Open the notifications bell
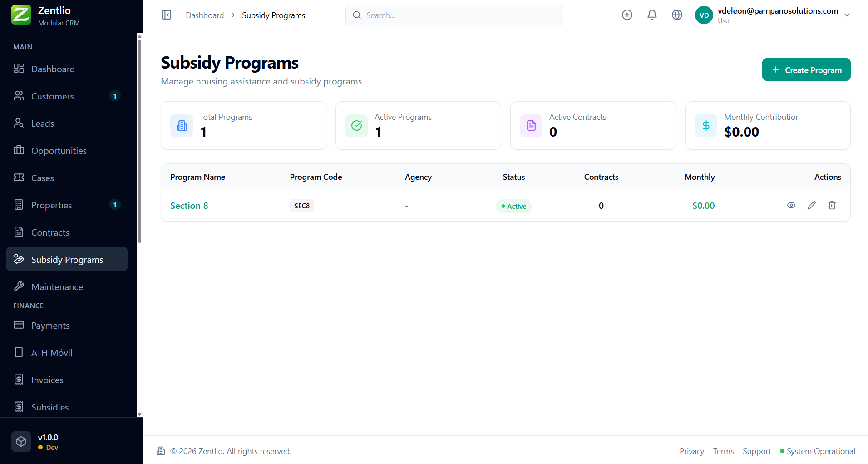868x464 pixels. tap(652, 15)
